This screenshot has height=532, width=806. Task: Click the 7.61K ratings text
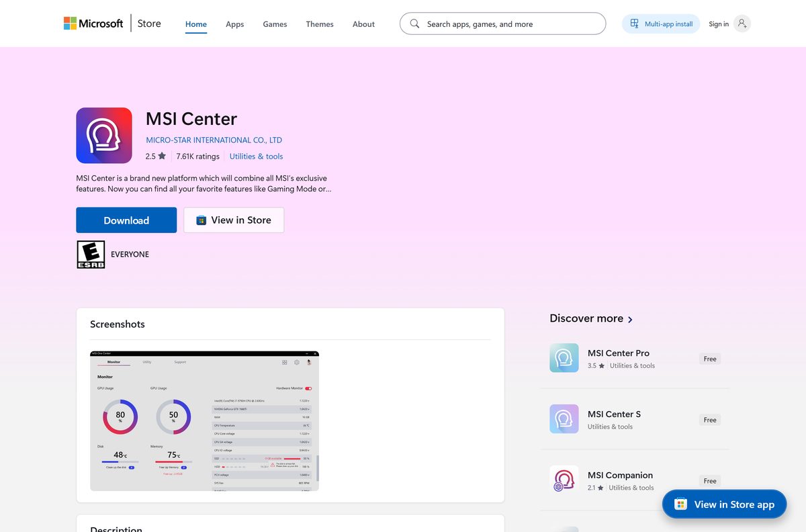[x=198, y=157]
